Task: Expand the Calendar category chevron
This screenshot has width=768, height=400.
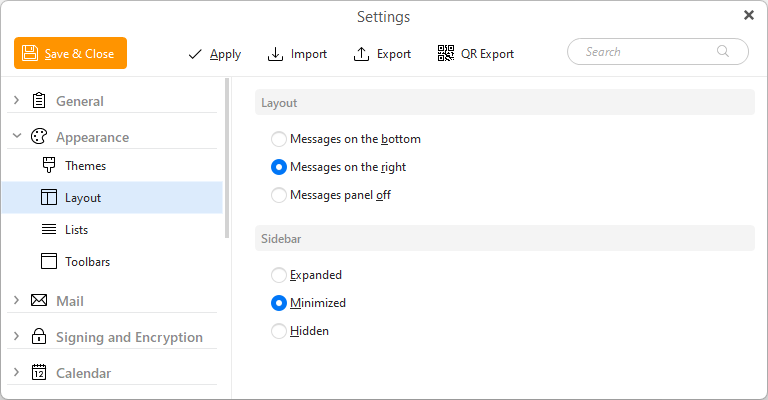Action: [x=17, y=372]
